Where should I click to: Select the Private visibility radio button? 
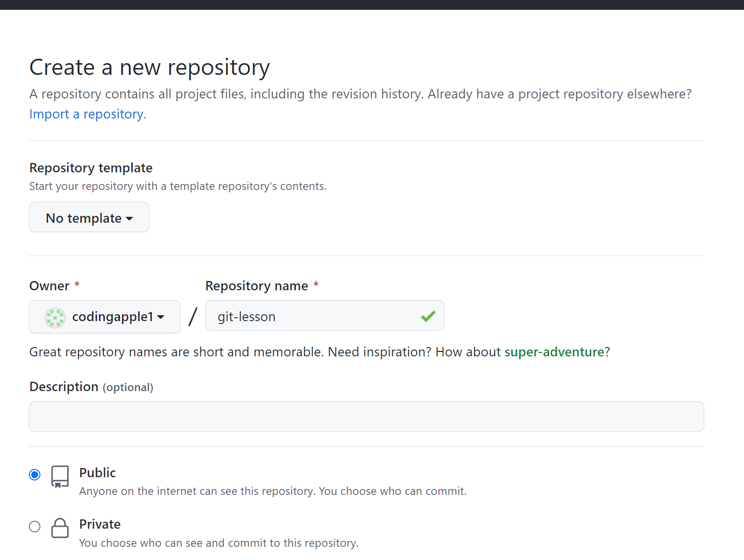tap(35, 527)
